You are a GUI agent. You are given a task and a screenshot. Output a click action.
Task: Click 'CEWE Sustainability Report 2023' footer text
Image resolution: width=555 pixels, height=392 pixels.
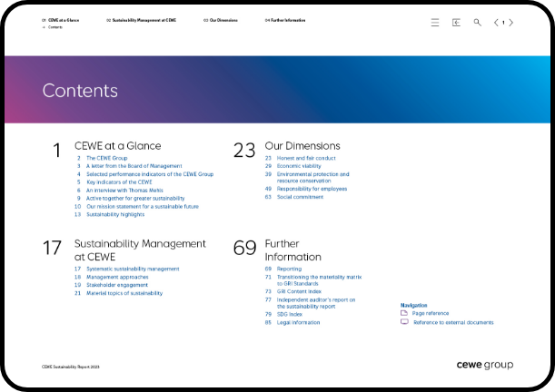[71, 367]
